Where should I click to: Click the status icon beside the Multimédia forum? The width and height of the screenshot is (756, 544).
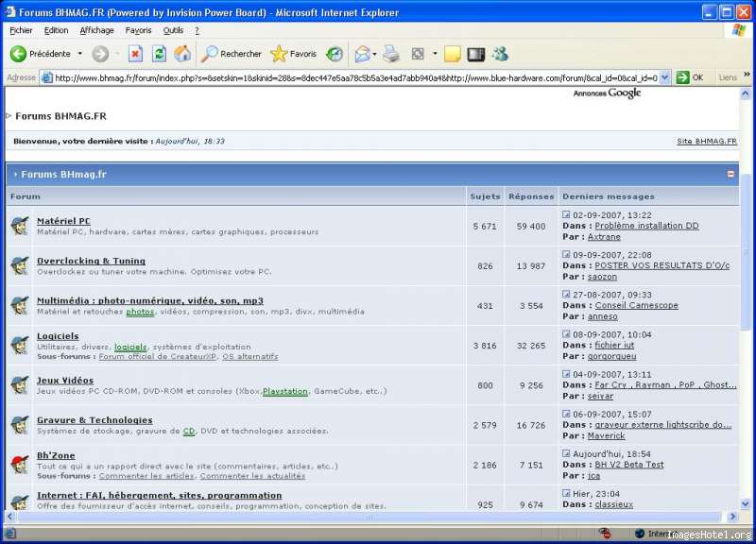click(20, 305)
